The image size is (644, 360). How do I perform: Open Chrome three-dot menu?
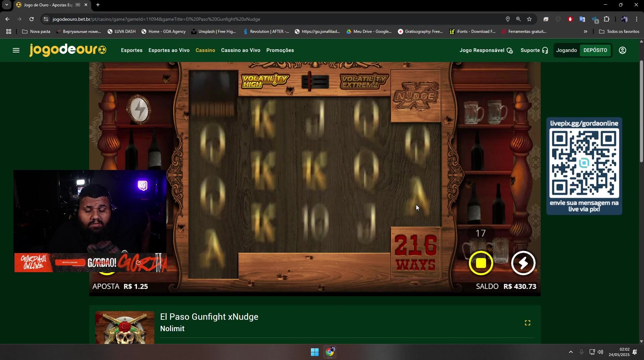636,19
